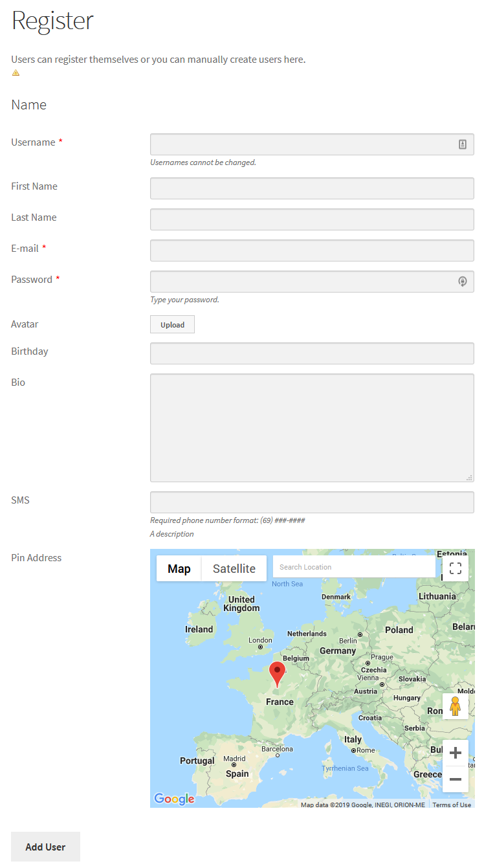Click the London city marker on map
Viewport: 484px width, 868px height.
(261, 647)
